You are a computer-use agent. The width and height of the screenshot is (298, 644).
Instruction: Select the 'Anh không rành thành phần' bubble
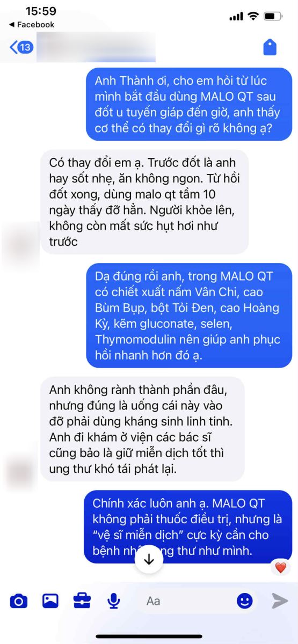pyautogui.click(x=142, y=429)
